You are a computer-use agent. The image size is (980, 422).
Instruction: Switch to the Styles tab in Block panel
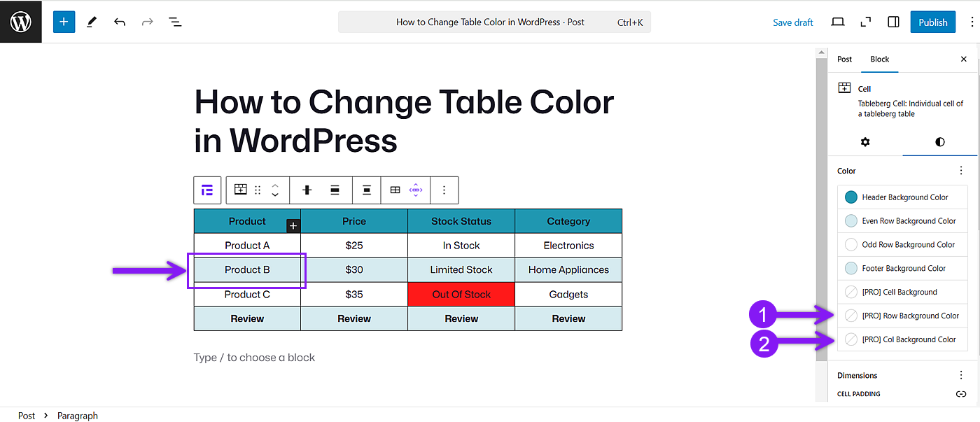point(939,141)
